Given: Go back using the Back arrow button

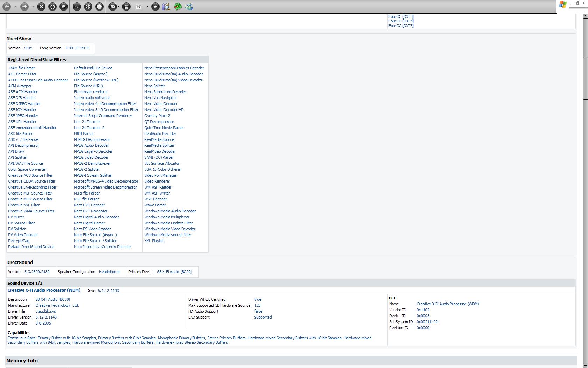Looking at the screenshot, I should pos(7,7).
